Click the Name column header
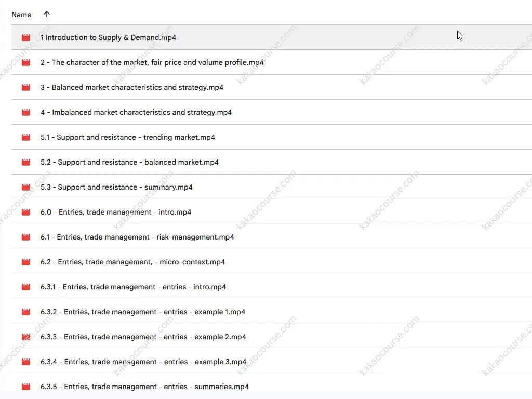The width and height of the screenshot is (532, 399). [x=21, y=15]
